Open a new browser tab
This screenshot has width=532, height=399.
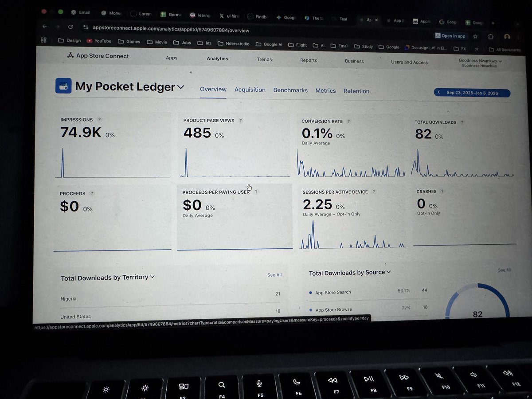point(493,23)
